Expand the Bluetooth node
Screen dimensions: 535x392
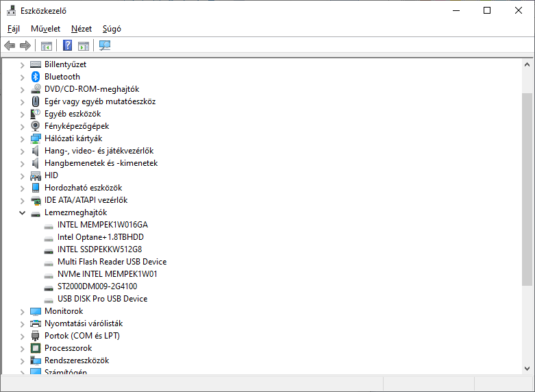[x=22, y=77]
